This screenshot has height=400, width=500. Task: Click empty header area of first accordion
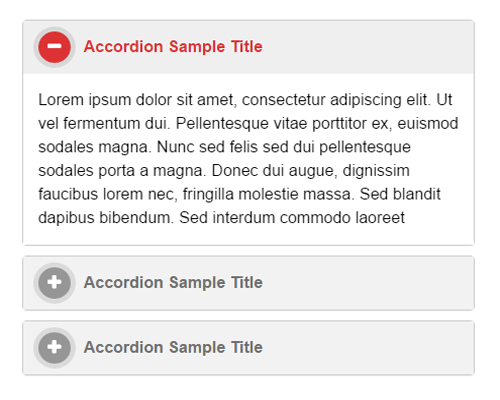pos(367,47)
